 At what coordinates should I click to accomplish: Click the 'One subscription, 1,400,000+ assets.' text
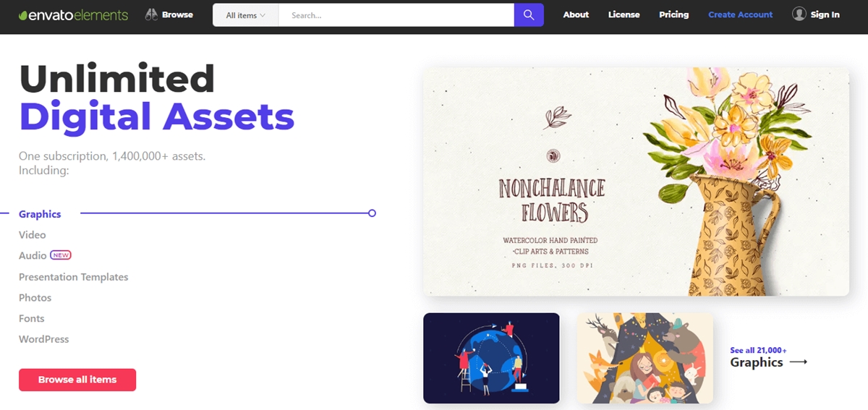pyautogui.click(x=112, y=156)
